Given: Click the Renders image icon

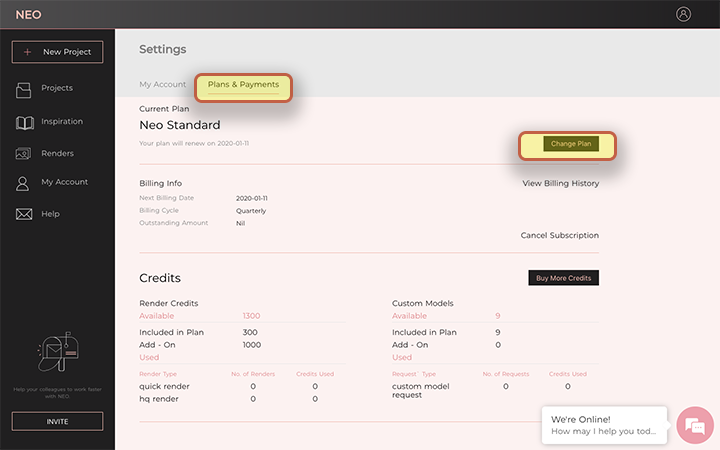Looking at the screenshot, I should coord(23,153).
